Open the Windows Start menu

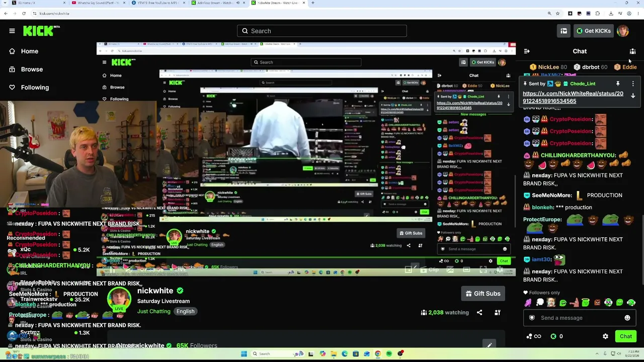click(244, 354)
